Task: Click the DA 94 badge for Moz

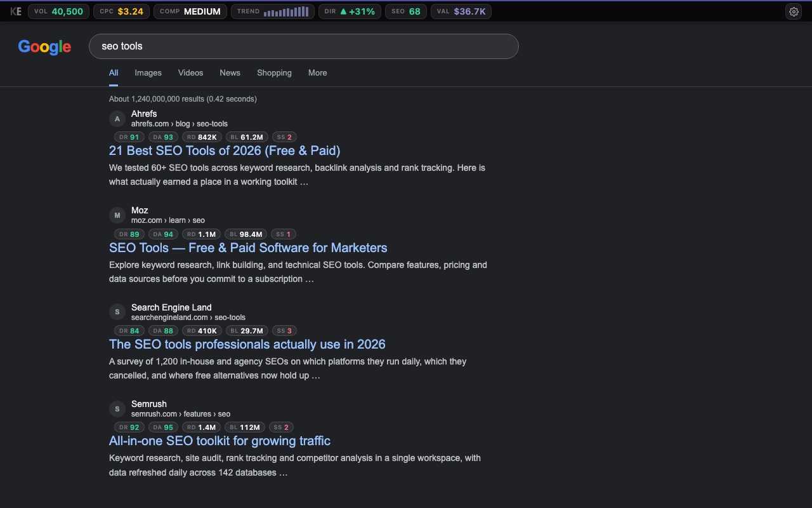Action: click(163, 234)
